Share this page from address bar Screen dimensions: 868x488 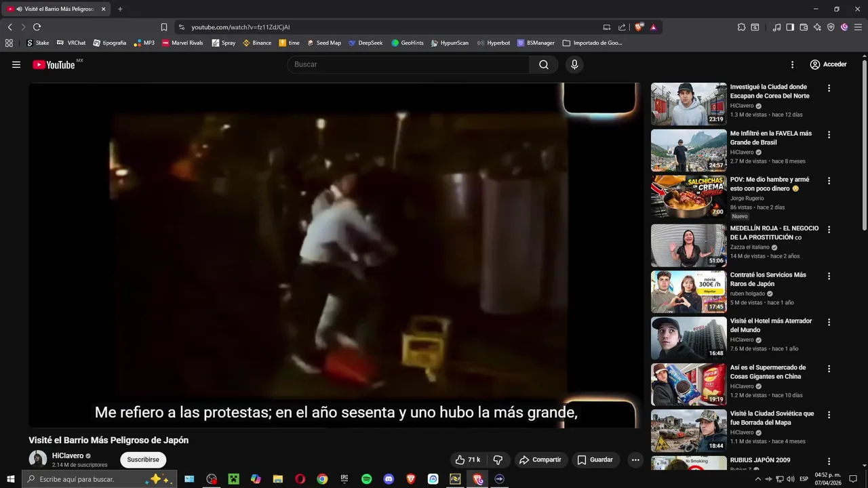tap(622, 27)
